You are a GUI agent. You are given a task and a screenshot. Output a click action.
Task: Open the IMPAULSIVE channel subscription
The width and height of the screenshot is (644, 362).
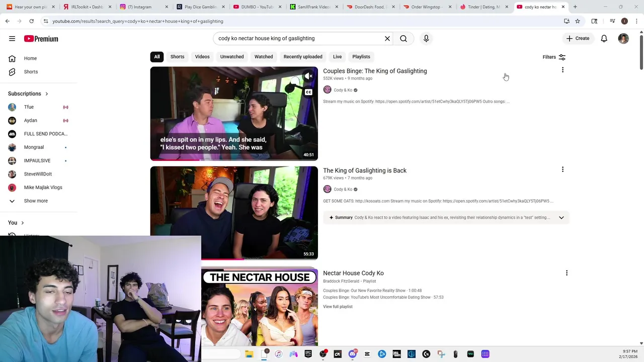click(38, 161)
